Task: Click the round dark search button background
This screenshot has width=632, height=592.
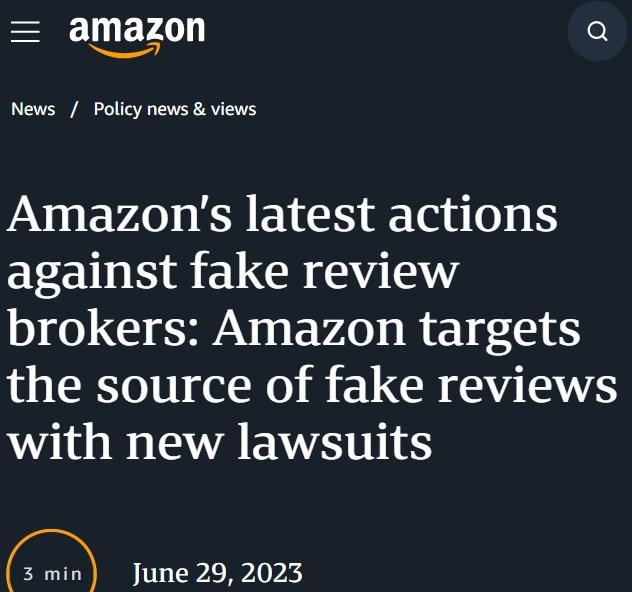Action: [x=597, y=31]
